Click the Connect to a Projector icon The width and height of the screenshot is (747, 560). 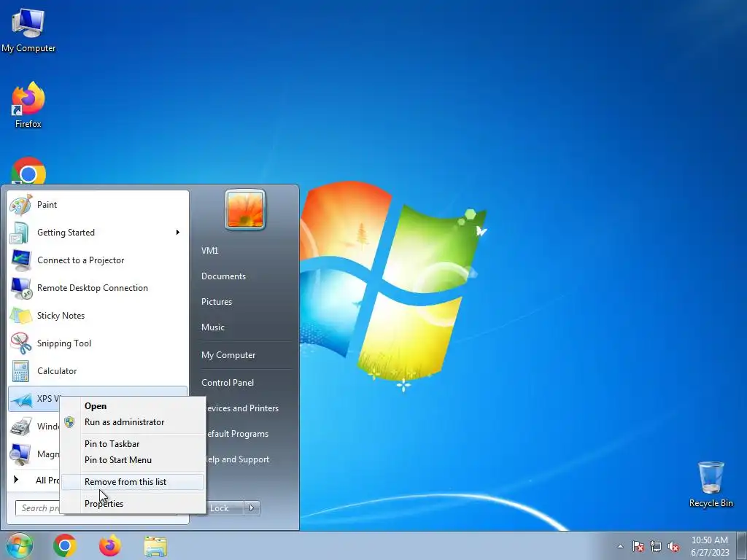point(21,260)
